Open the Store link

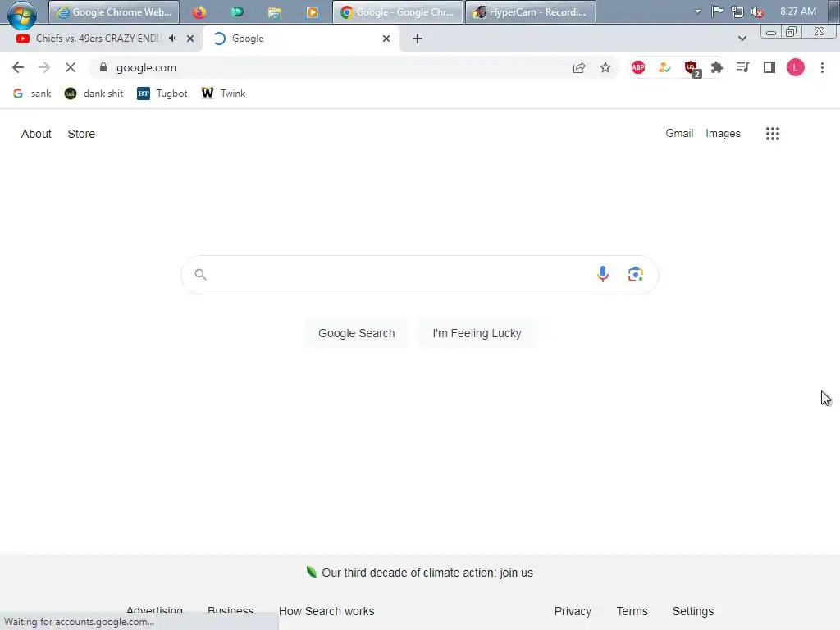click(x=81, y=134)
